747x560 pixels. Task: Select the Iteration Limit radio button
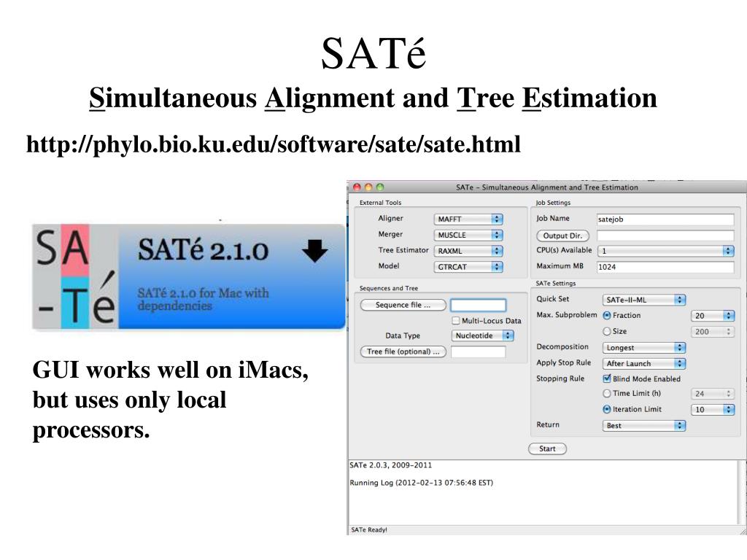(x=607, y=409)
